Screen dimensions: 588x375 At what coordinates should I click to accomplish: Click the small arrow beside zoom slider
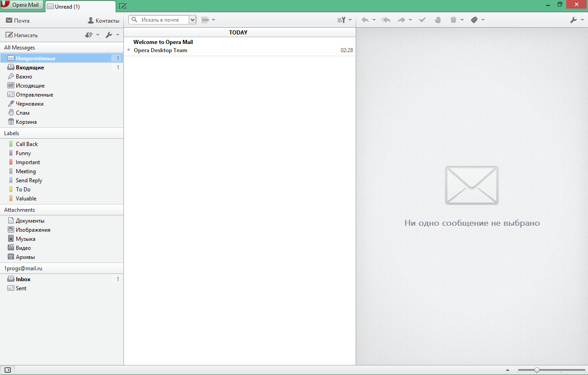coord(508,370)
